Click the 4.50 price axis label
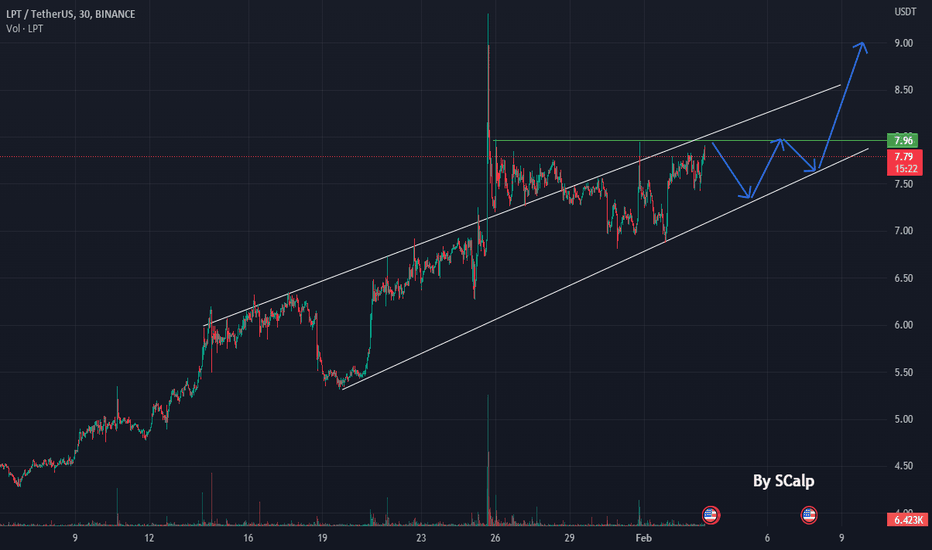Screen dimensions: 932x550 coord(903,466)
